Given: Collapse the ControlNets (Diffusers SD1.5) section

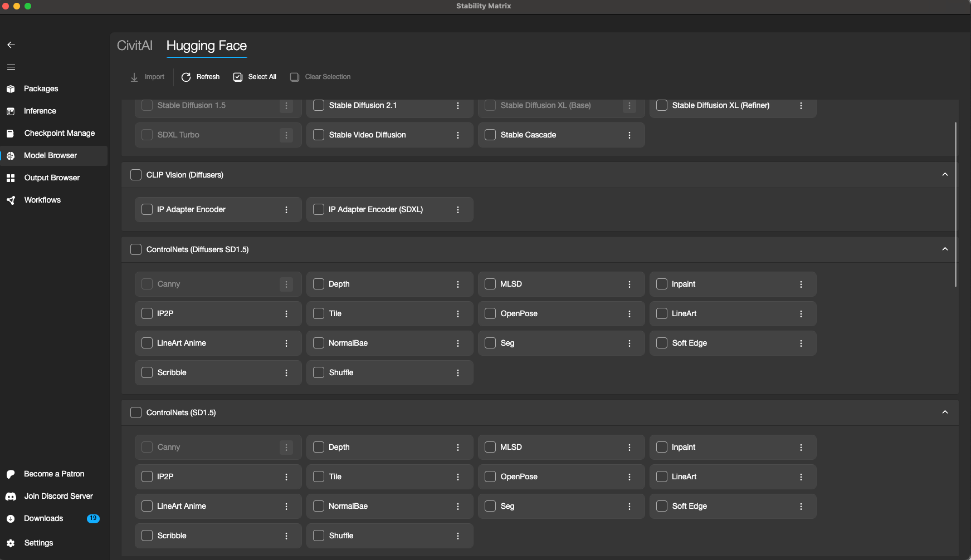Looking at the screenshot, I should [945, 249].
